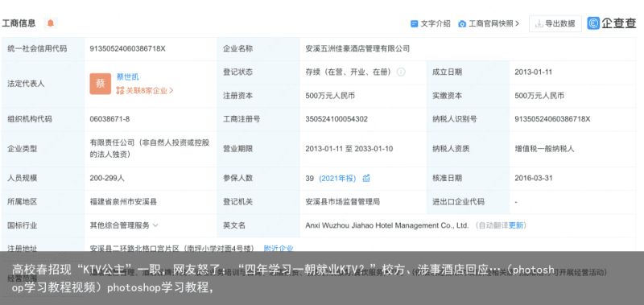Click the orange bell icon beside 工商信息
Screen dimensions: 644x305
[51, 23]
